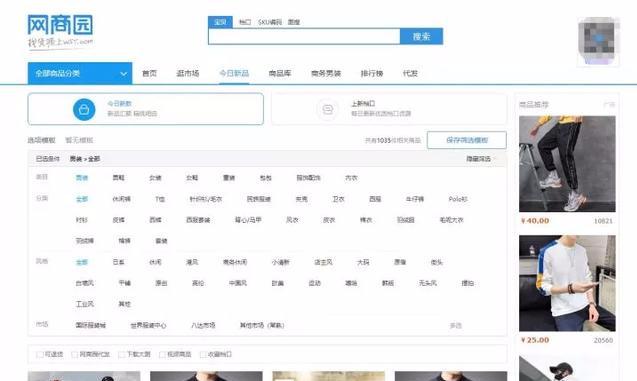637x381 pixels.
Task: Focus the search input field
Action: click(x=304, y=37)
